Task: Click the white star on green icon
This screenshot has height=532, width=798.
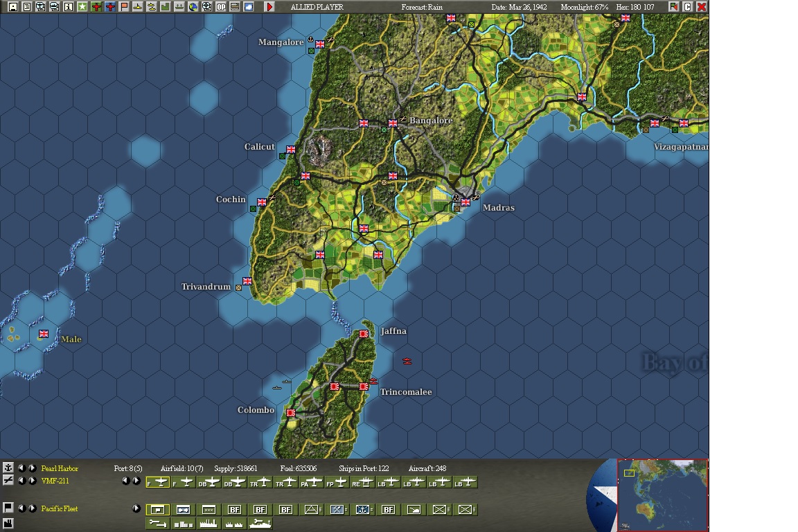Action: click(82, 7)
